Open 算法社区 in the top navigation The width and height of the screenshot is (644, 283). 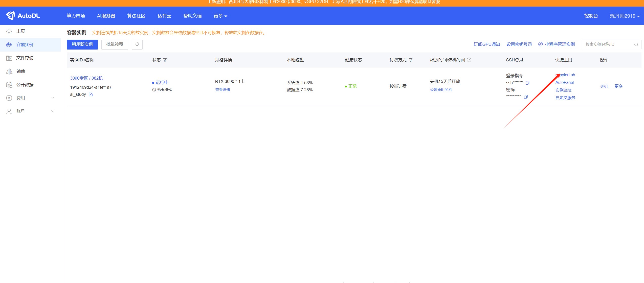tap(136, 16)
